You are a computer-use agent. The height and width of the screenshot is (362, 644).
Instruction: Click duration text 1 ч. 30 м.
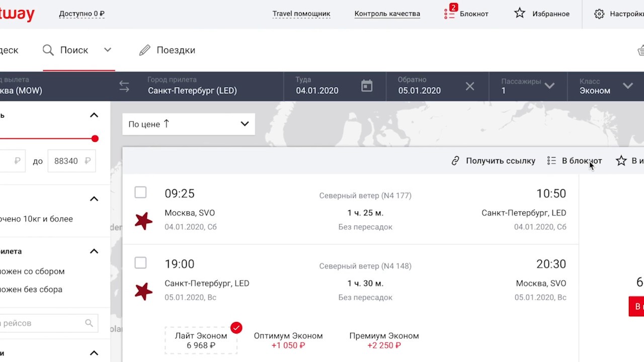tap(365, 283)
